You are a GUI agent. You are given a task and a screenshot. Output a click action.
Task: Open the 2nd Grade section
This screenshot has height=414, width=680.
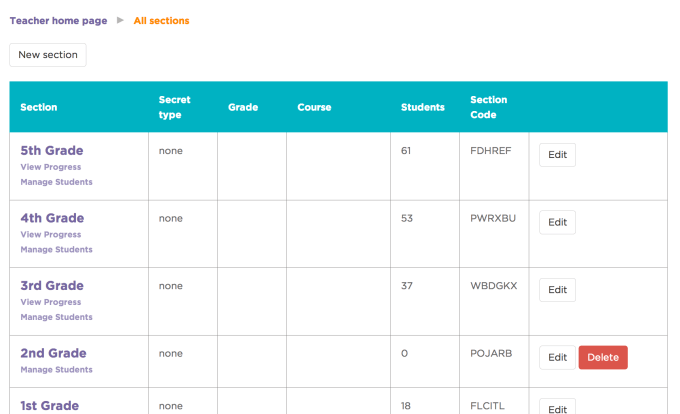(x=53, y=353)
